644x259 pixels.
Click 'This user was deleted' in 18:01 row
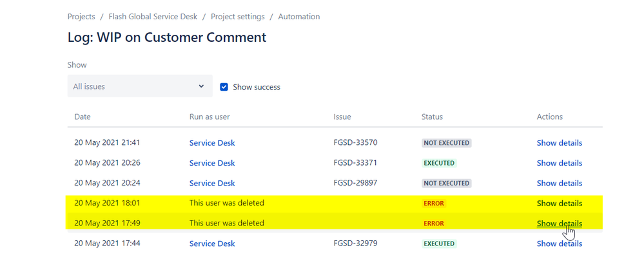tap(227, 203)
